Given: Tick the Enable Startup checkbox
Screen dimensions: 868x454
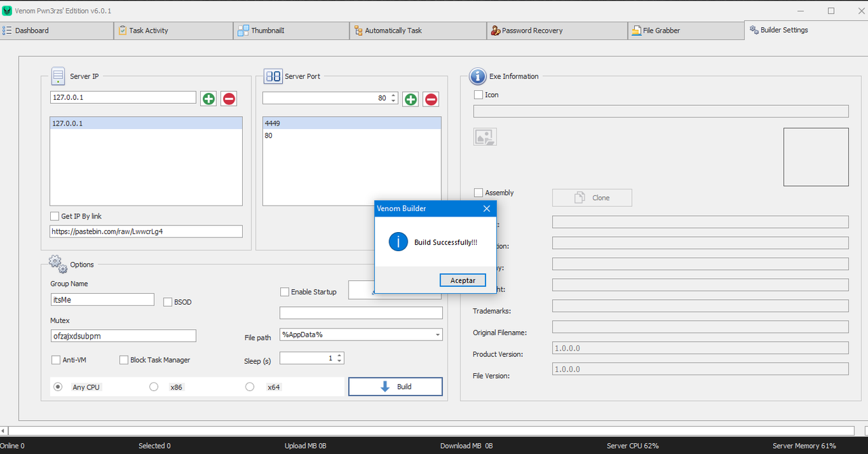Looking at the screenshot, I should pos(285,292).
